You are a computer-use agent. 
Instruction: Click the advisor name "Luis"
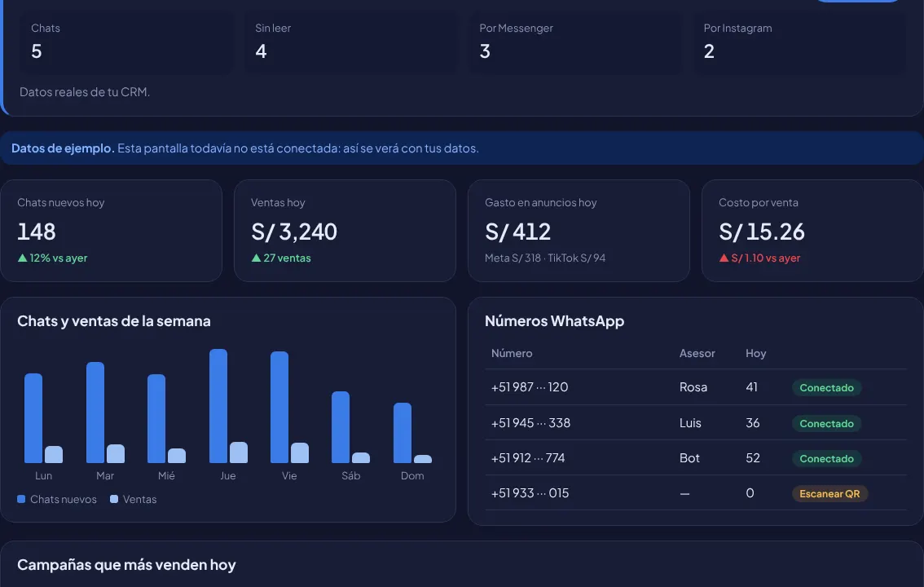click(x=690, y=423)
